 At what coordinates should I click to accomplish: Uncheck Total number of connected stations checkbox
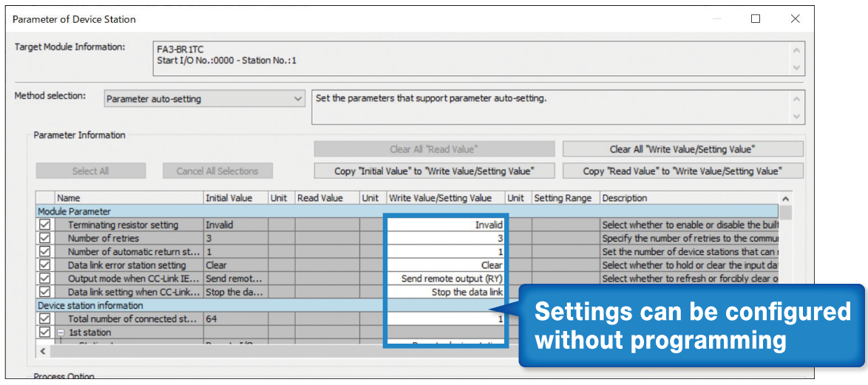(45, 318)
